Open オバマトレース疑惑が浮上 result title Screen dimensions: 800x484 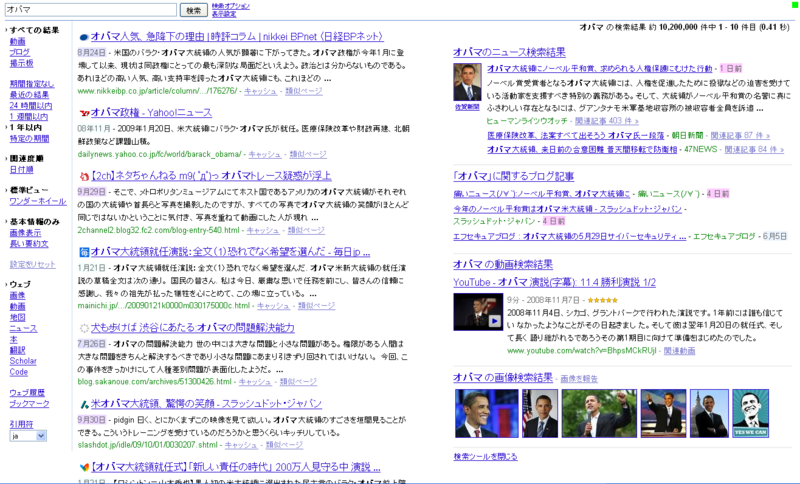(211, 176)
